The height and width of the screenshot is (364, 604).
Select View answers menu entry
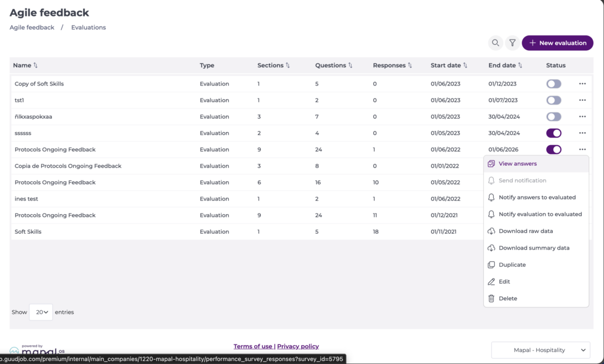tap(536, 163)
